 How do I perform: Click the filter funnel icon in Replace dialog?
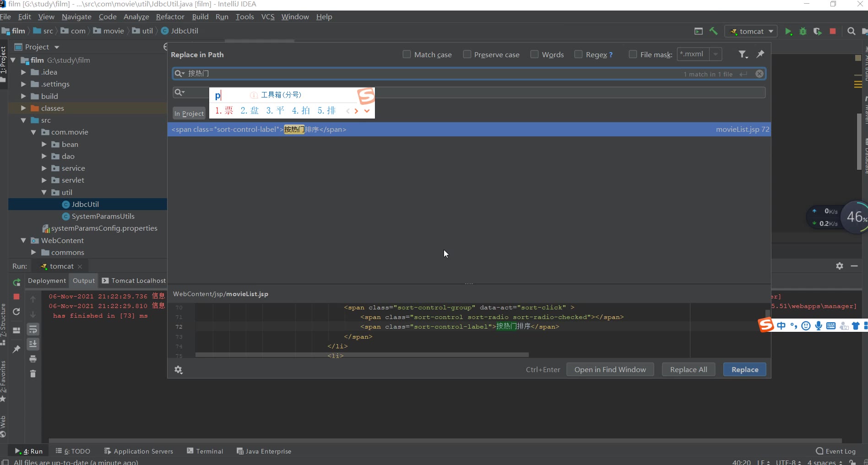pos(743,54)
